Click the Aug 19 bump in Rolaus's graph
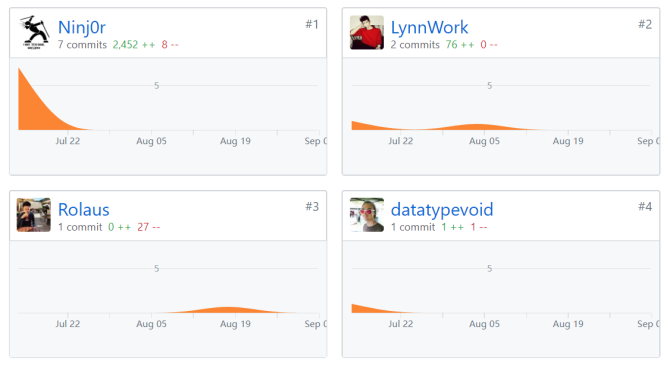 (x=229, y=310)
